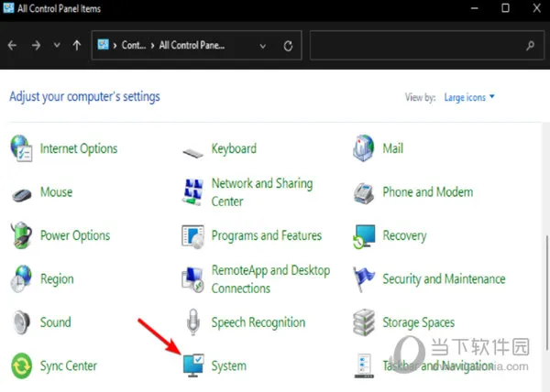Open the Keyboard link
The image size is (550, 392).
coord(234,148)
